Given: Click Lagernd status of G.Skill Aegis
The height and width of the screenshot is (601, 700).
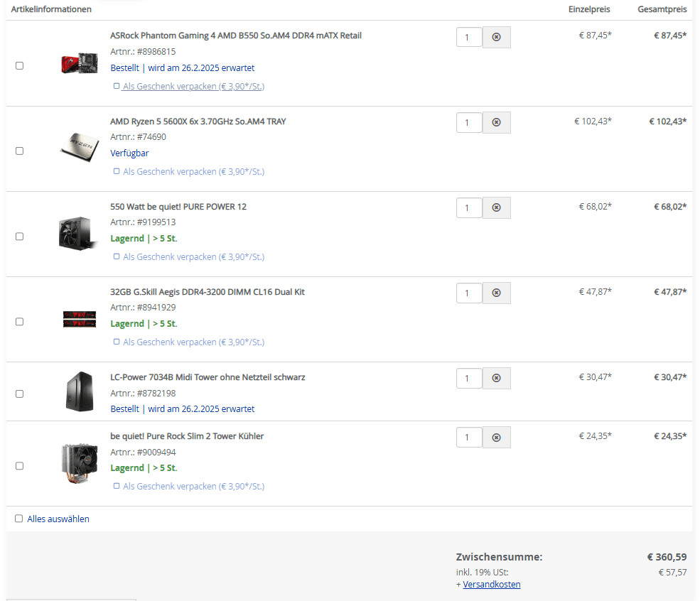Looking at the screenshot, I should point(144,323).
